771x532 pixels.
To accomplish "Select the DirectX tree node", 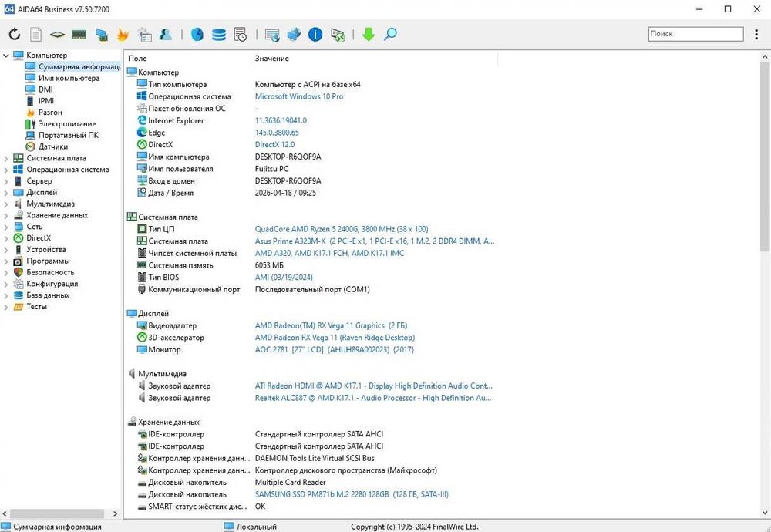I will 39,238.
